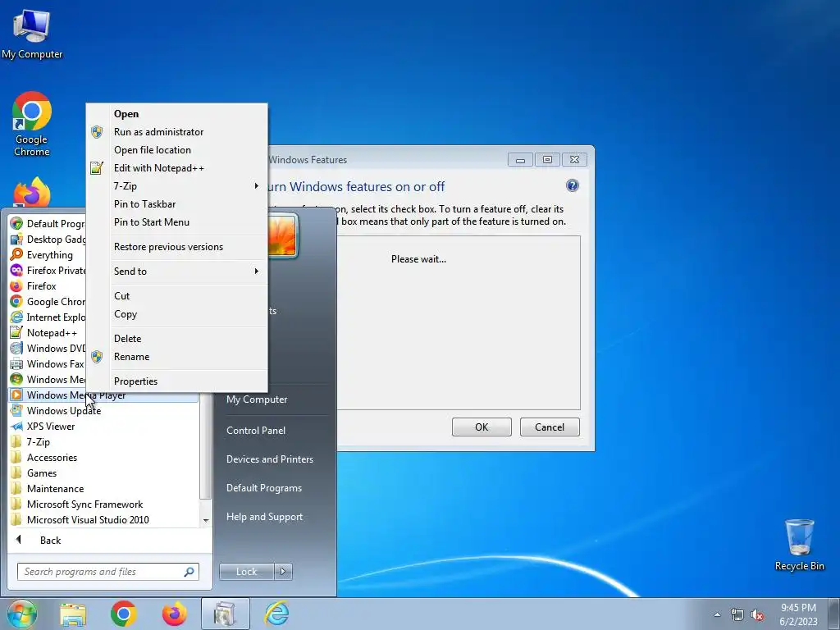Choose Copy in the context menu
The height and width of the screenshot is (630, 840).
(177, 314)
